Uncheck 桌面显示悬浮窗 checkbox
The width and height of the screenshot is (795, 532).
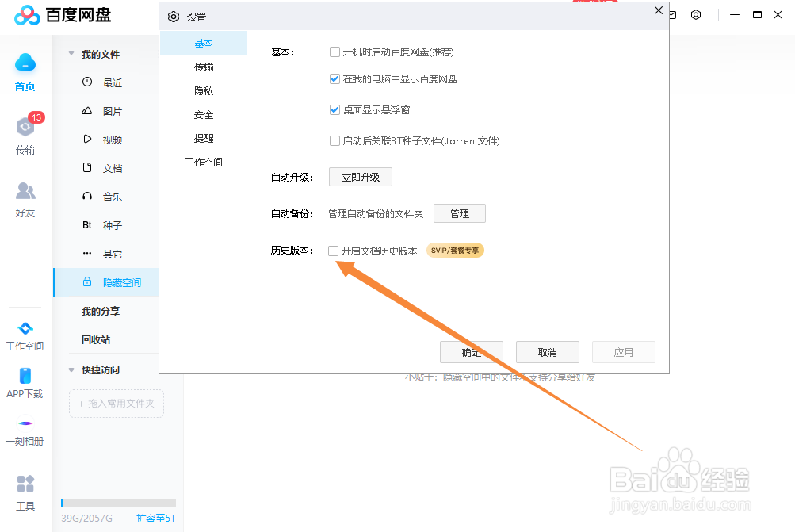click(334, 109)
